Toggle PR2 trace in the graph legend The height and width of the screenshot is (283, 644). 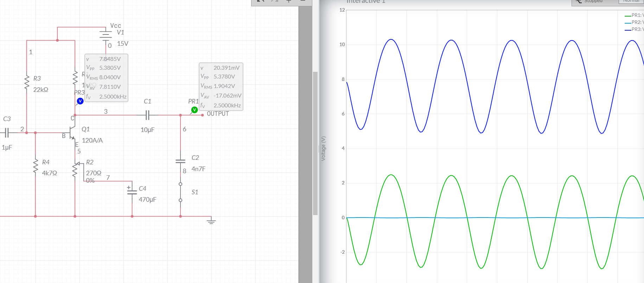[634, 22]
